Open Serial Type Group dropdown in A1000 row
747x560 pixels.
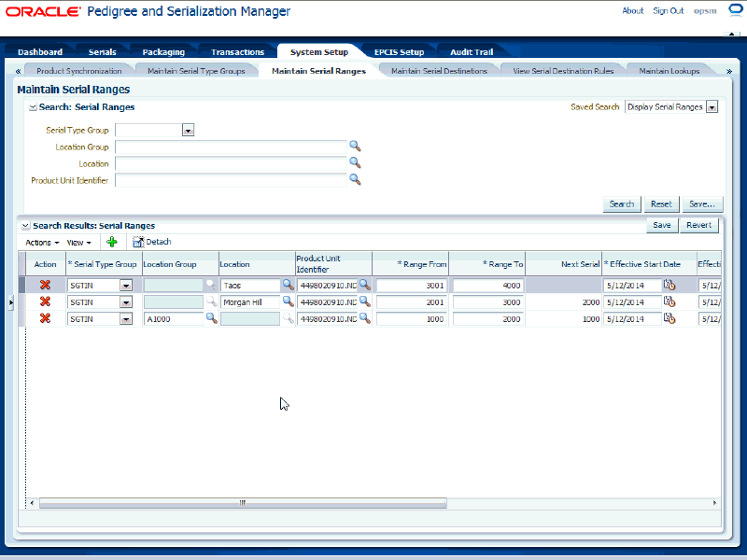click(126, 318)
